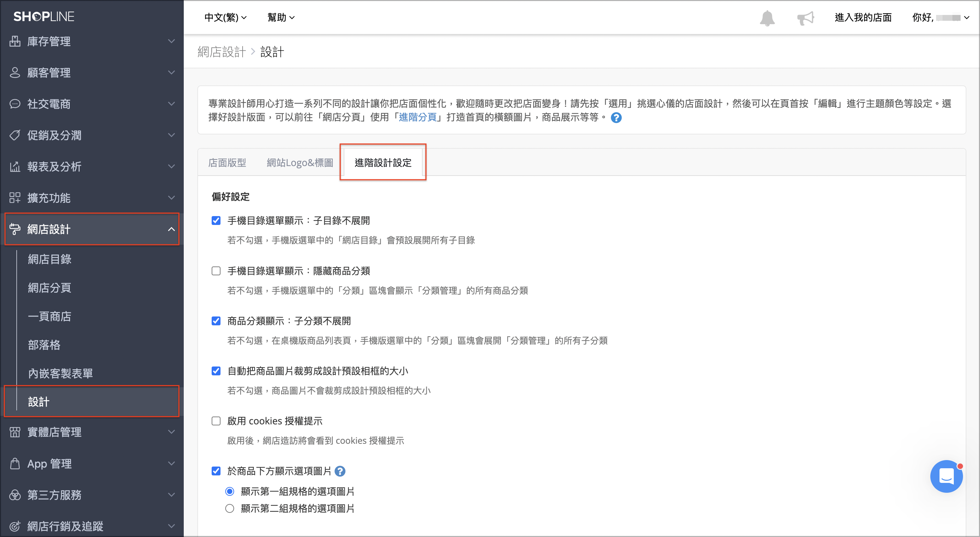980x537 pixels.
Task: Click the 報表及分析 chart icon
Action: coord(15,166)
